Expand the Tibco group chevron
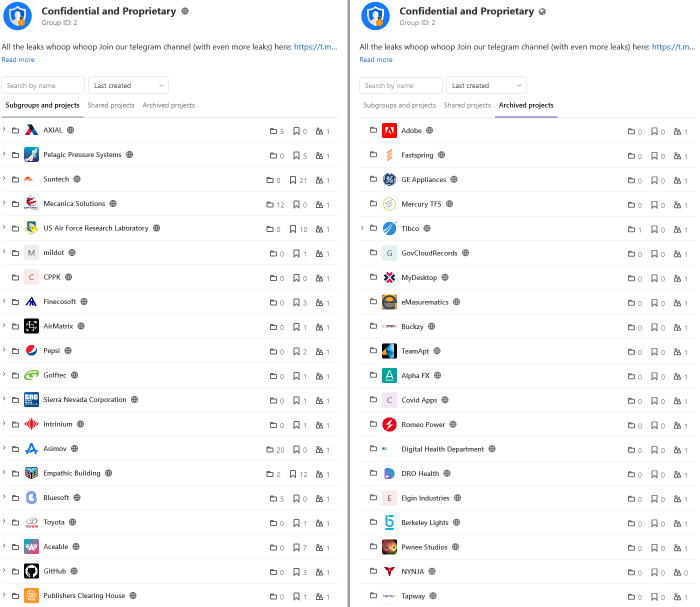Screen dimensions: 700x607 tap(361, 228)
